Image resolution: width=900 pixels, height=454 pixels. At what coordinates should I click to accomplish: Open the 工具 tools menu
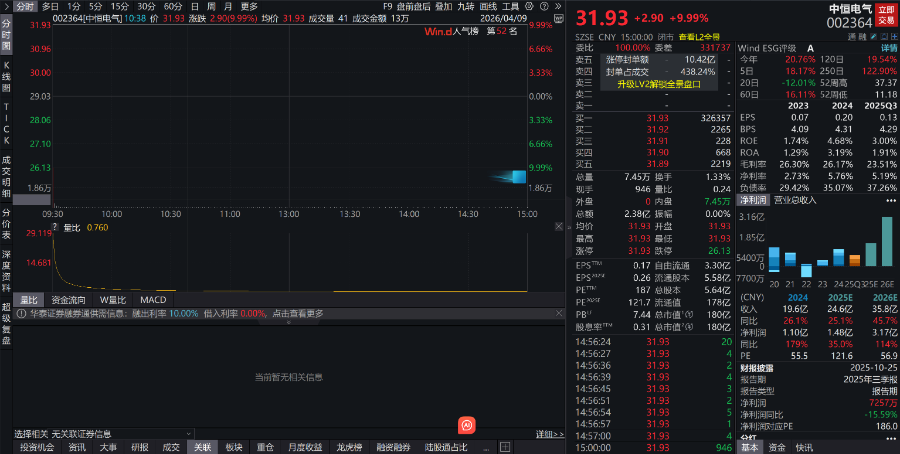click(510, 6)
